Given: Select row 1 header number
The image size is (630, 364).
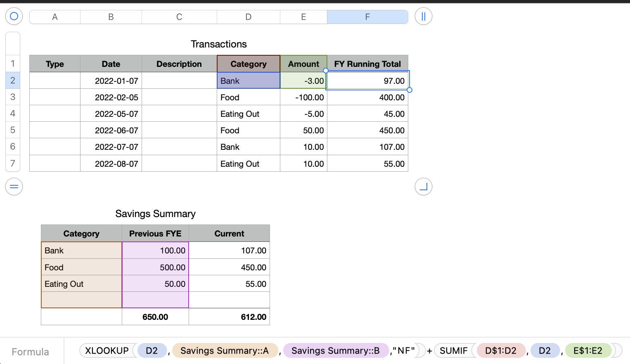Looking at the screenshot, I should 13,64.
